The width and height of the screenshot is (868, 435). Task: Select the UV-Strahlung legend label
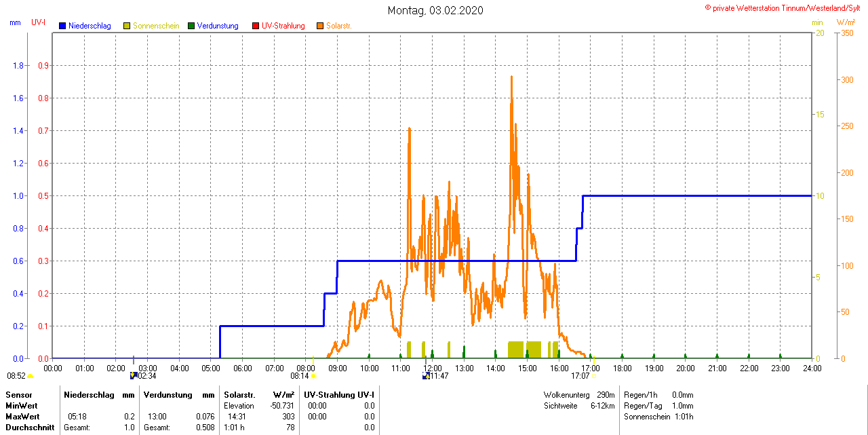[283, 26]
